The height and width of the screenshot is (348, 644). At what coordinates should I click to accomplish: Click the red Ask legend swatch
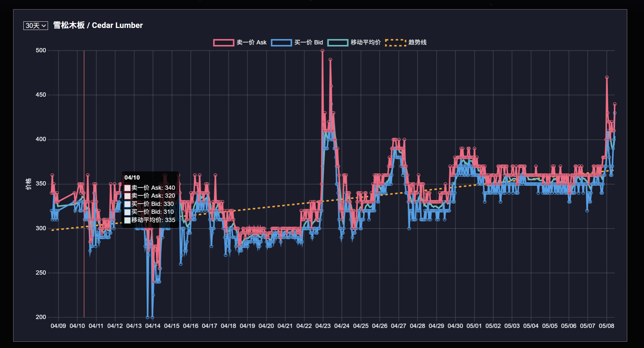[223, 42]
